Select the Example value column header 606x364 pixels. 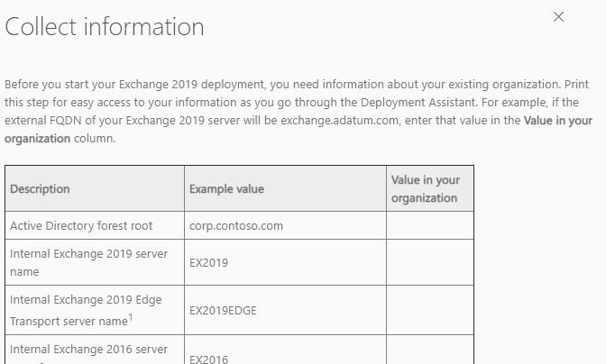(226, 189)
